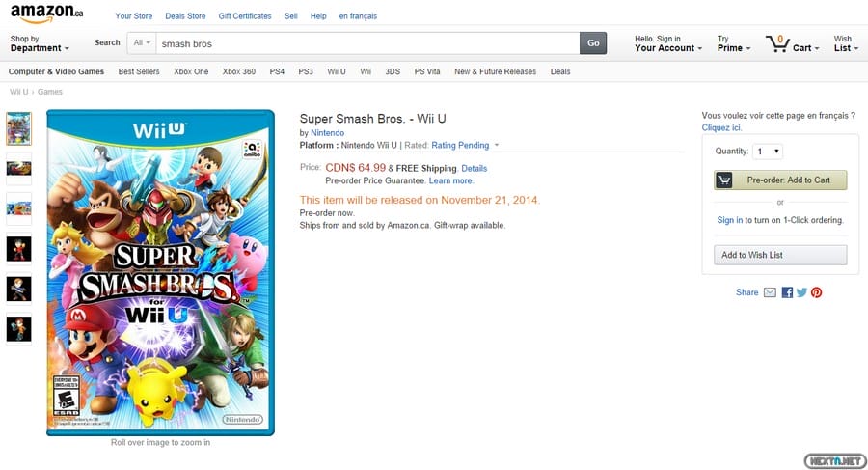
Task: Click the Go search button
Action: (593, 43)
